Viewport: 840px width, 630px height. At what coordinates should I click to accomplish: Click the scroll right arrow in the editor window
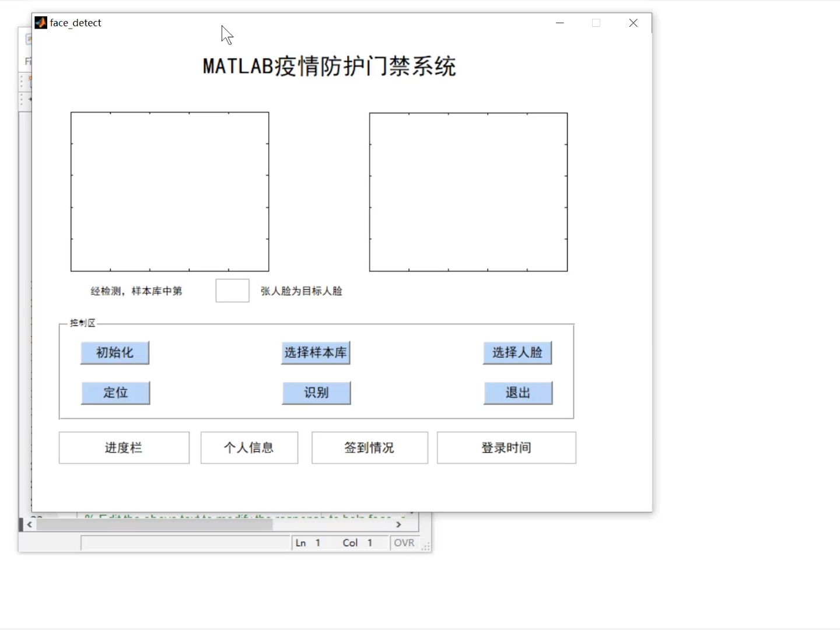(399, 524)
